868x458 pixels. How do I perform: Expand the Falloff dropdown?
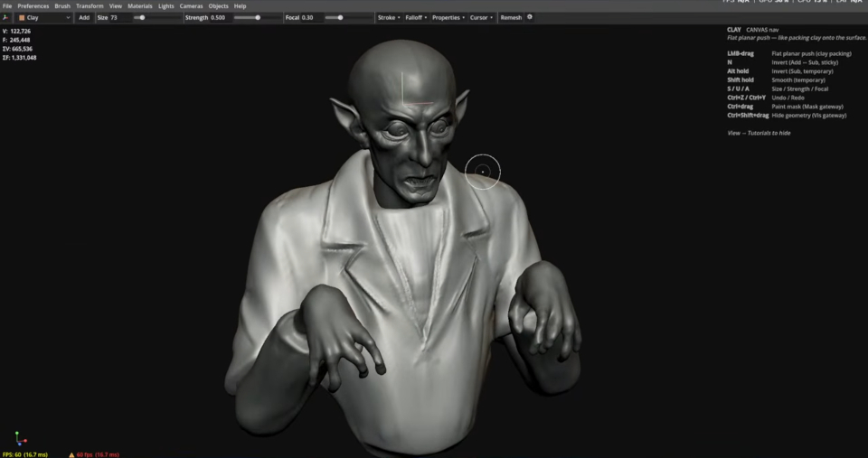(x=416, y=18)
